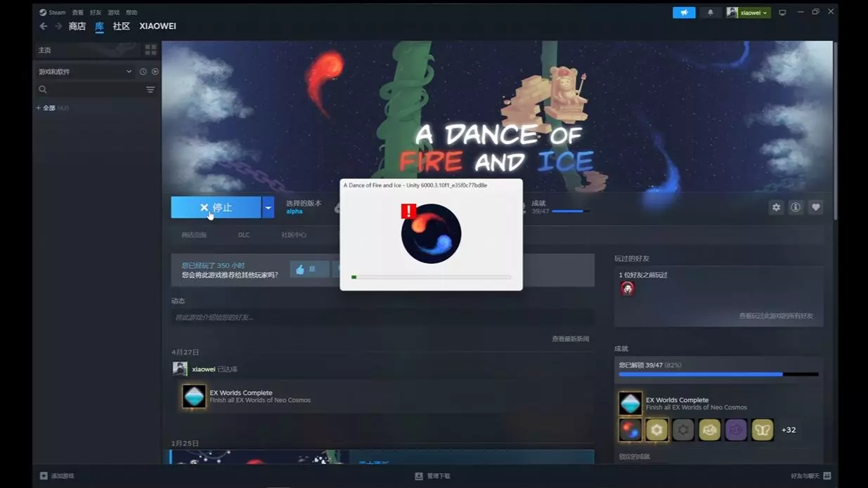The height and width of the screenshot is (488, 868).
Task: Click the header 成就 39/47 progress bar
Action: [570, 211]
